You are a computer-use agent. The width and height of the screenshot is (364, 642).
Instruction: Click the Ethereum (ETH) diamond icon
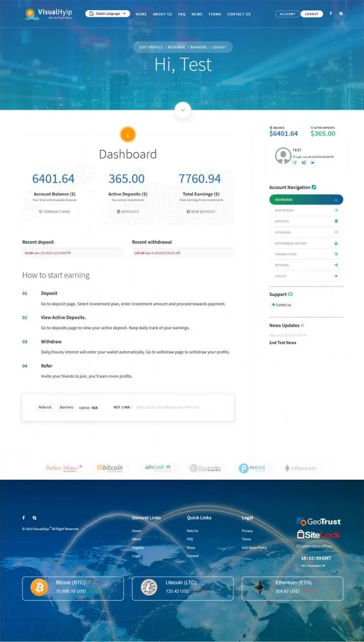[259, 587]
